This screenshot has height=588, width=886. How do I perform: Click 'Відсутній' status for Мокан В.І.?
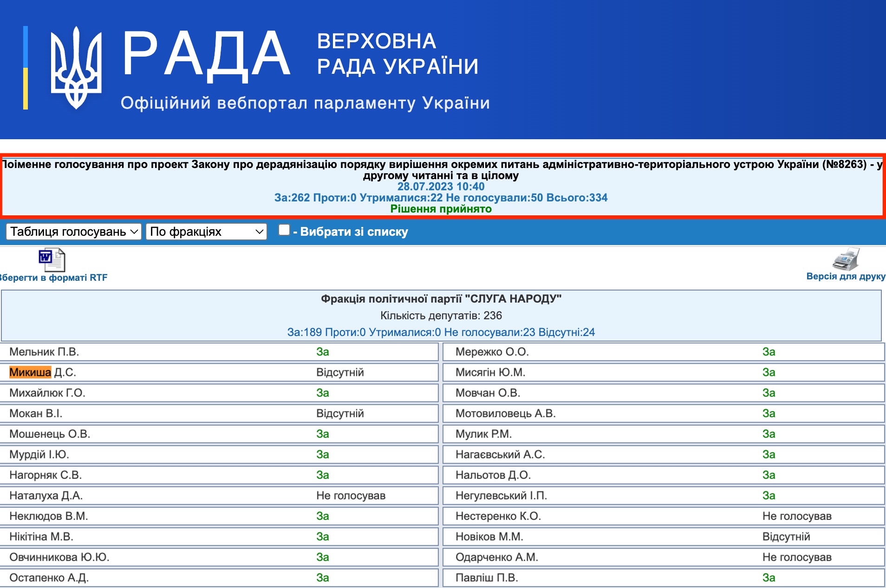click(340, 414)
